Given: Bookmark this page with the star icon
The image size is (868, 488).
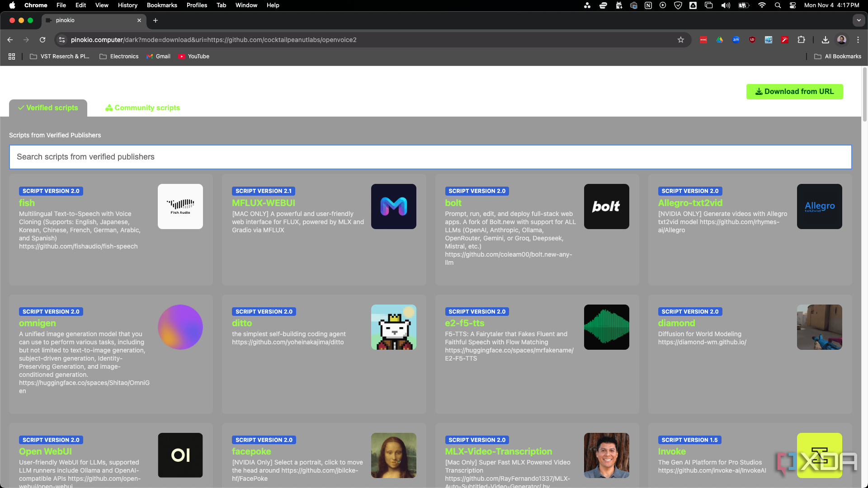Looking at the screenshot, I should [681, 40].
